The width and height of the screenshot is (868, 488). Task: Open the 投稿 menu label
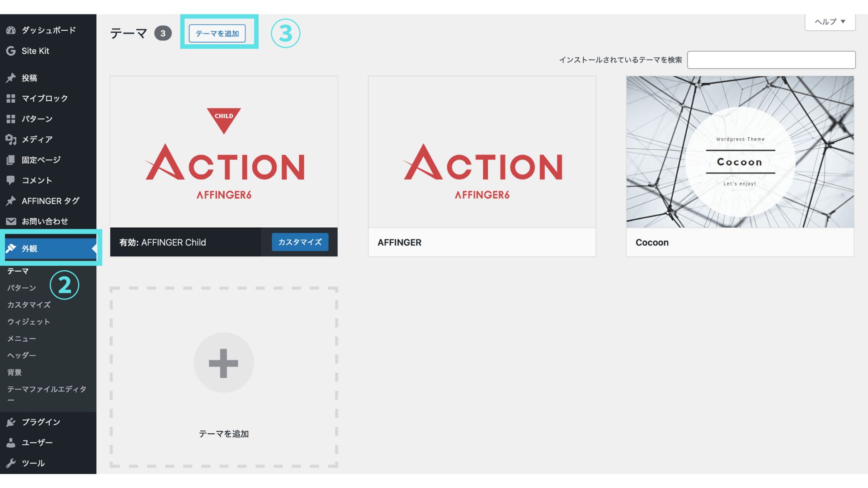[x=29, y=78]
